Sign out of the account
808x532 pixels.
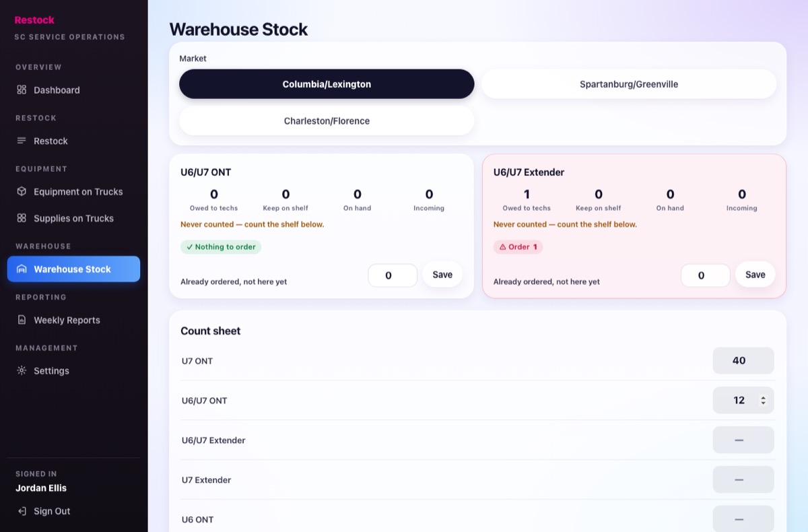73,511
